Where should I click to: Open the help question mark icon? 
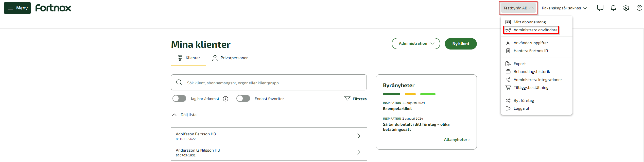click(639, 8)
